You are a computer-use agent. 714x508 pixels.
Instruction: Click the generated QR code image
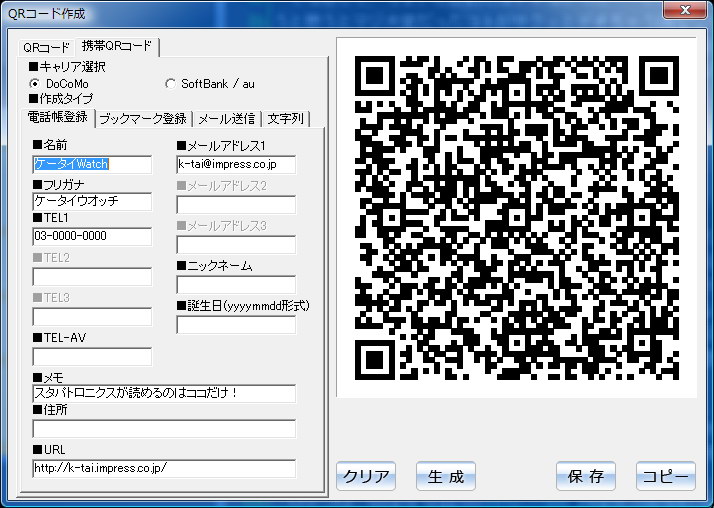coord(517,218)
